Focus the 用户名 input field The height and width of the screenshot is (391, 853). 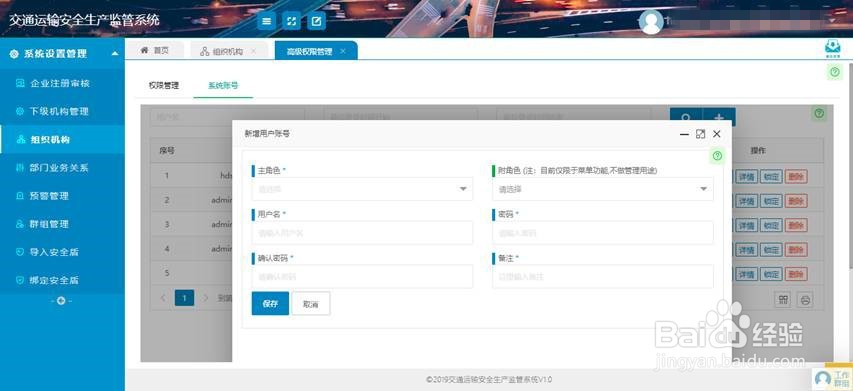click(362, 233)
